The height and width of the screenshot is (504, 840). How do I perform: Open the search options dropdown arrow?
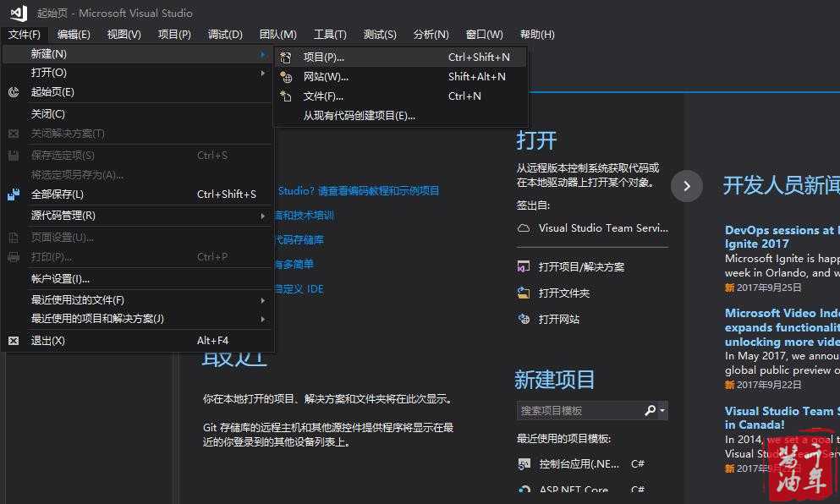pyautogui.click(x=662, y=411)
